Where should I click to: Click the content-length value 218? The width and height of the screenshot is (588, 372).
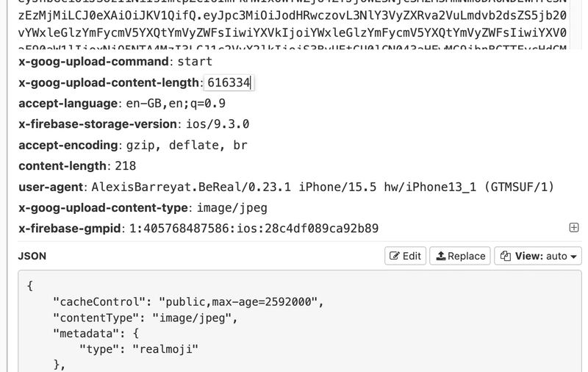coord(125,165)
